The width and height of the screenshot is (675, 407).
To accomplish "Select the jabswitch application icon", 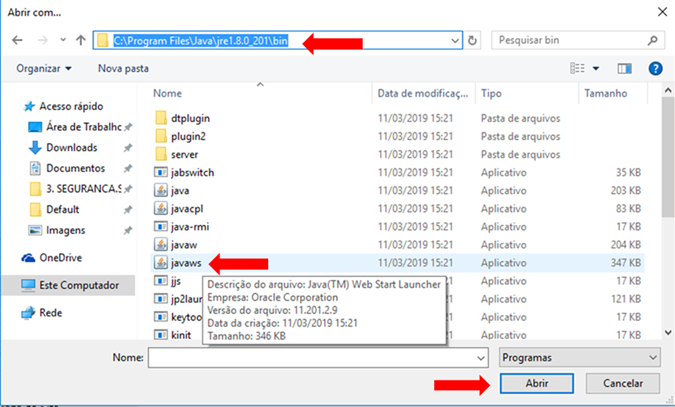I will pyautogui.click(x=161, y=172).
